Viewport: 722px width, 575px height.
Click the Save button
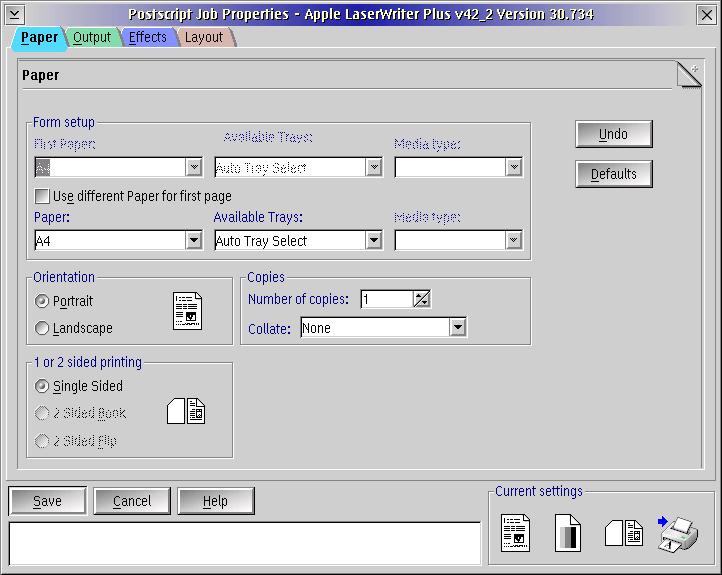[47, 501]
